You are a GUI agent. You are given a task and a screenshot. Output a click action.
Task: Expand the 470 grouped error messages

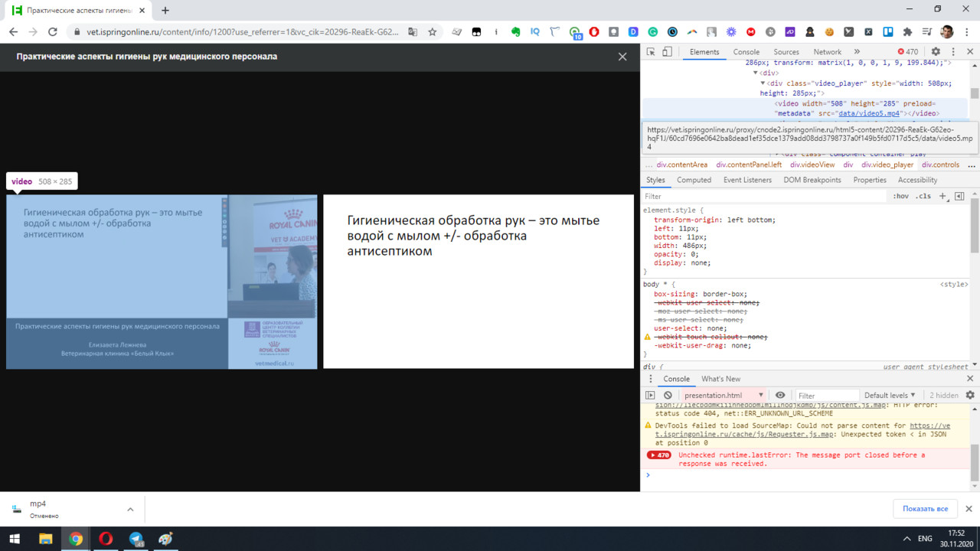tap(659, 455)
